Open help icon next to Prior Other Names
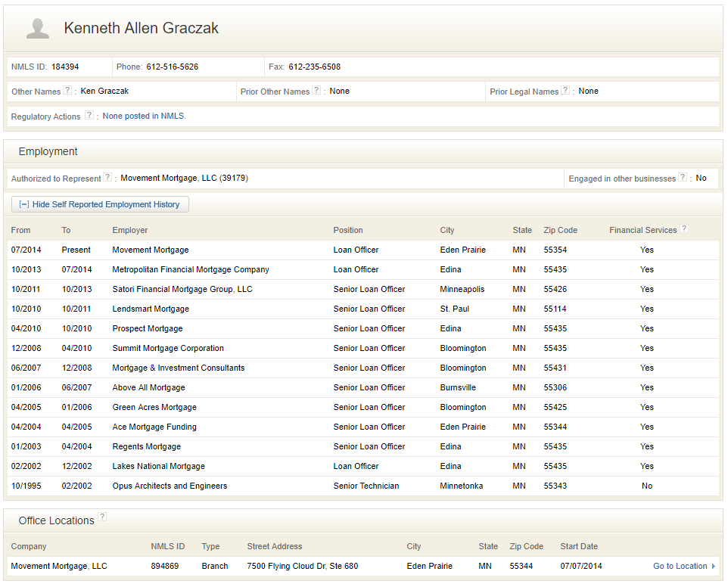 [316, 91]
